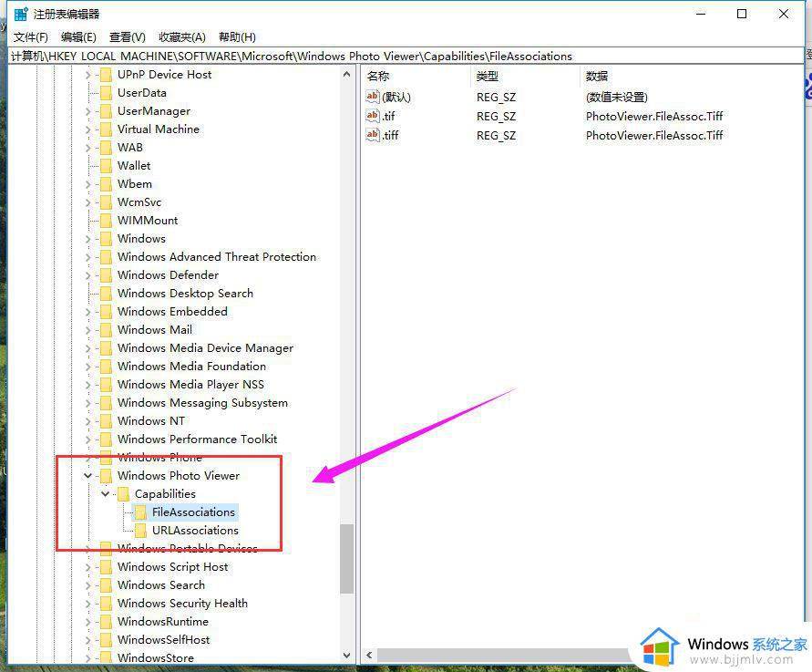Select the WindowsStore key
The width and height of the screenshot is (812, 672).
coord(156,658)
